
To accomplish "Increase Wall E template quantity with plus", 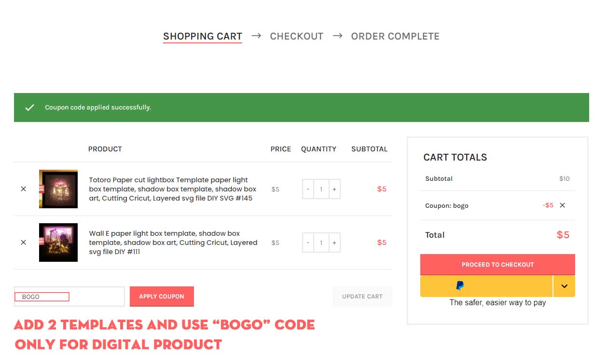I will (334, 243).
